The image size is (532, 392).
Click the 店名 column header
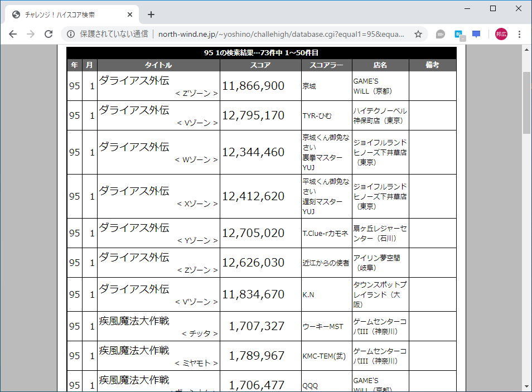coord(379,65)
